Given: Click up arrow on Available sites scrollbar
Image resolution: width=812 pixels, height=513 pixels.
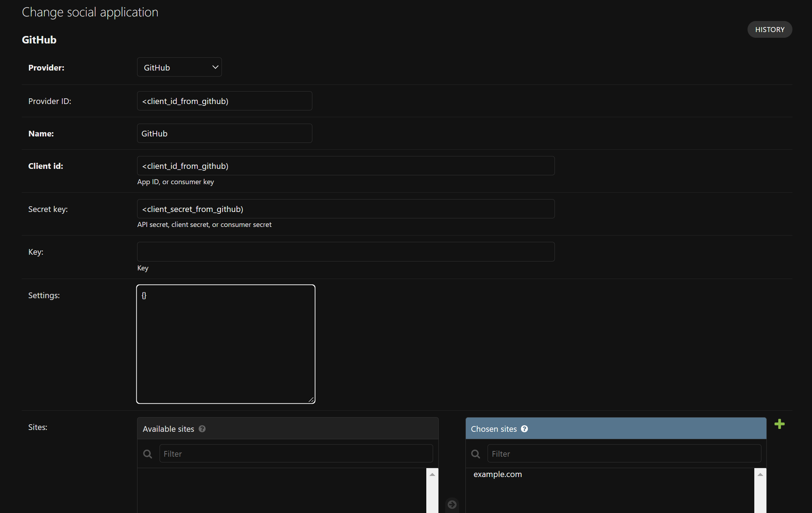Looking at the screenshot, I should point(432,475).
